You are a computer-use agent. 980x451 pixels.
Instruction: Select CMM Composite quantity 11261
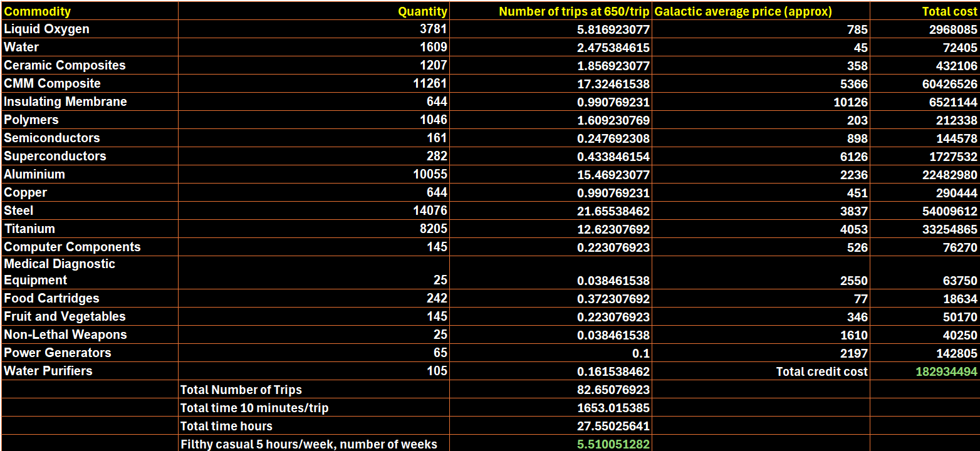click(314, 83)
